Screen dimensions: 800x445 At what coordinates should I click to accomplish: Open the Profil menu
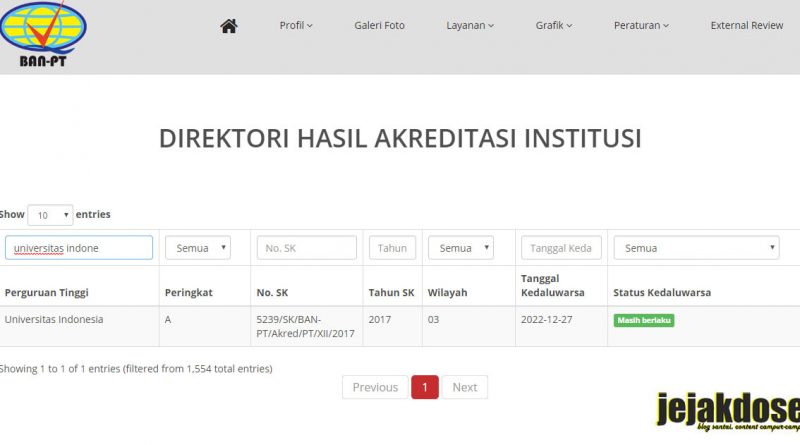pos(295,26)
